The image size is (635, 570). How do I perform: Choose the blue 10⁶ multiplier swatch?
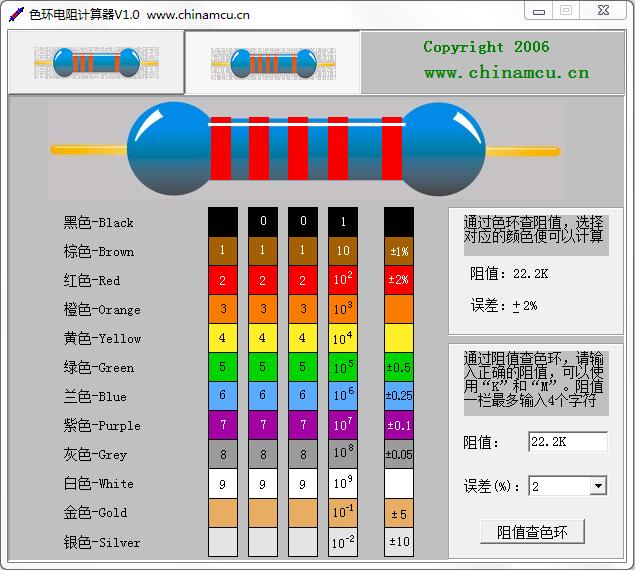click(343, 396)
